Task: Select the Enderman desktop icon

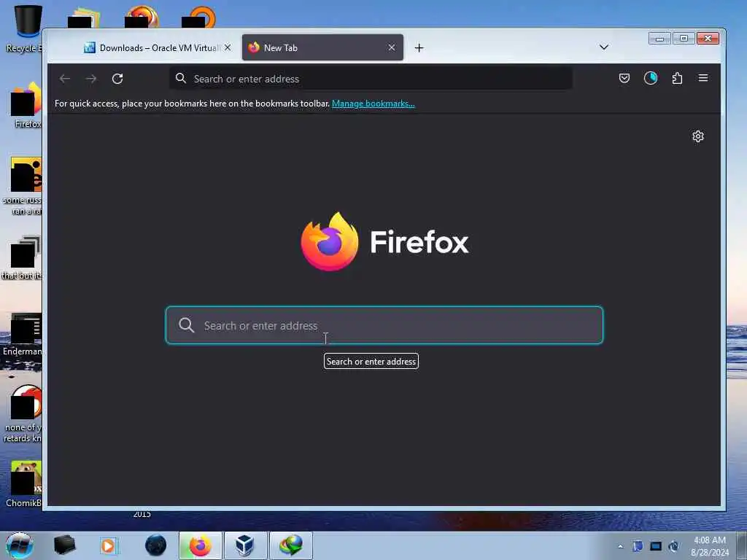Action: (23, 334)
